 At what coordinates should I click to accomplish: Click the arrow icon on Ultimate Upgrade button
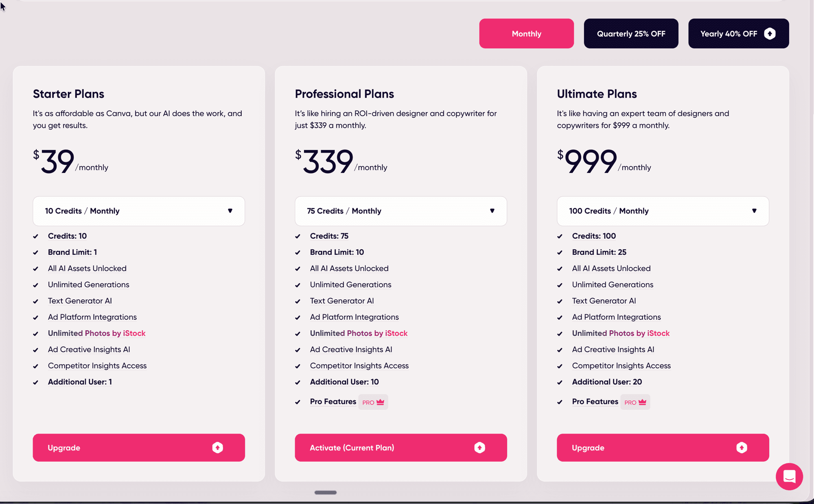(742, 447)
